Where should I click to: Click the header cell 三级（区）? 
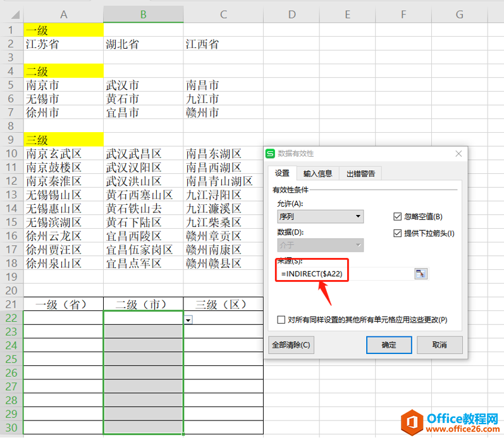[223, 304]
